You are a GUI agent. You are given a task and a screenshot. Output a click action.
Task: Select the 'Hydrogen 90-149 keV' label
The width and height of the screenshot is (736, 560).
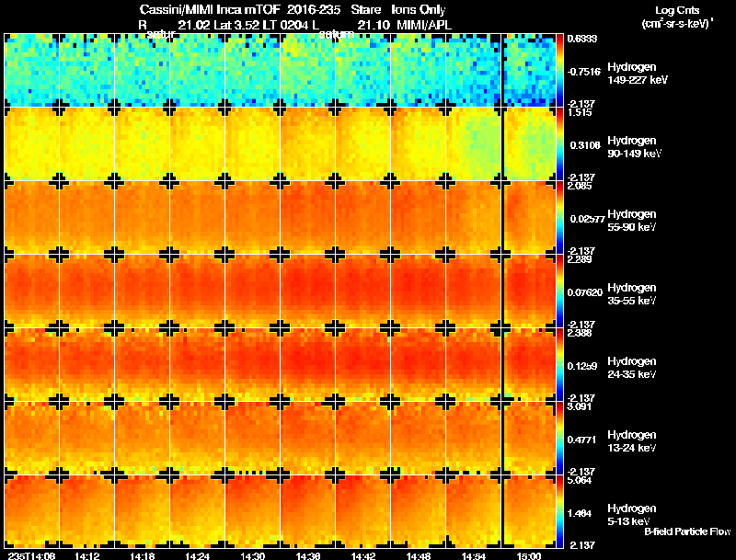[x=634, y=147]
